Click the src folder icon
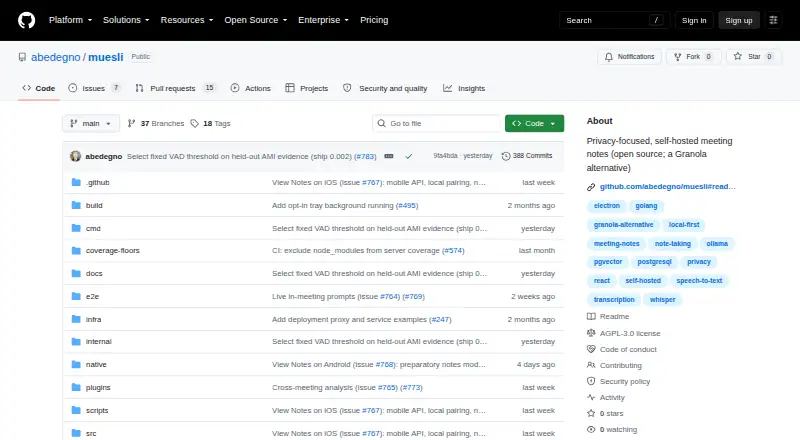Screen dimensions: 800x440 point(76,433)
